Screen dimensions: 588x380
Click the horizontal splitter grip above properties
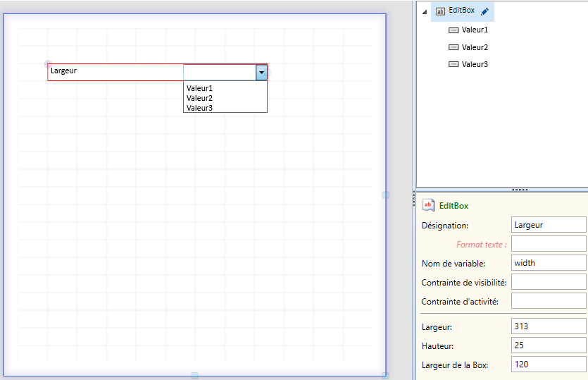tap(520, 190)
